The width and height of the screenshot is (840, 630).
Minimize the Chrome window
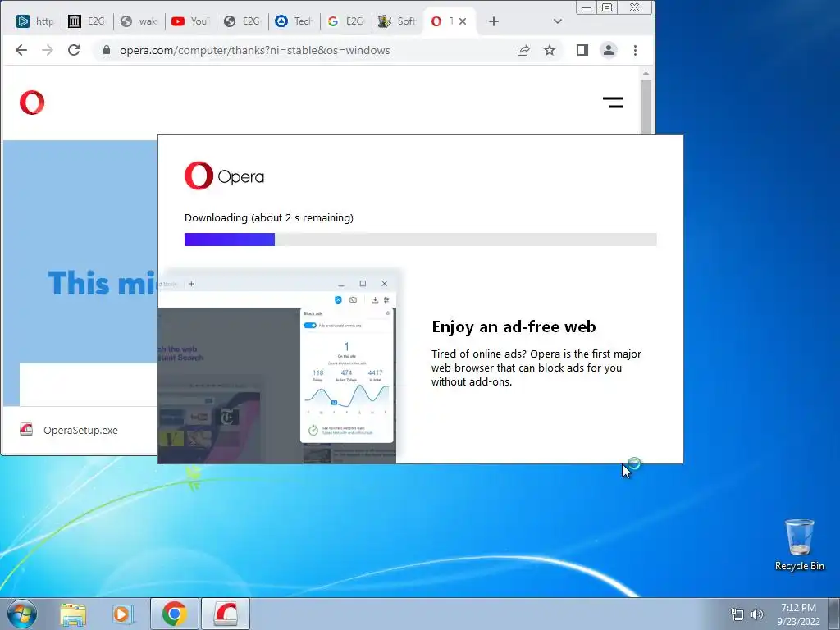pyautogui.click(x=587, y=7)
